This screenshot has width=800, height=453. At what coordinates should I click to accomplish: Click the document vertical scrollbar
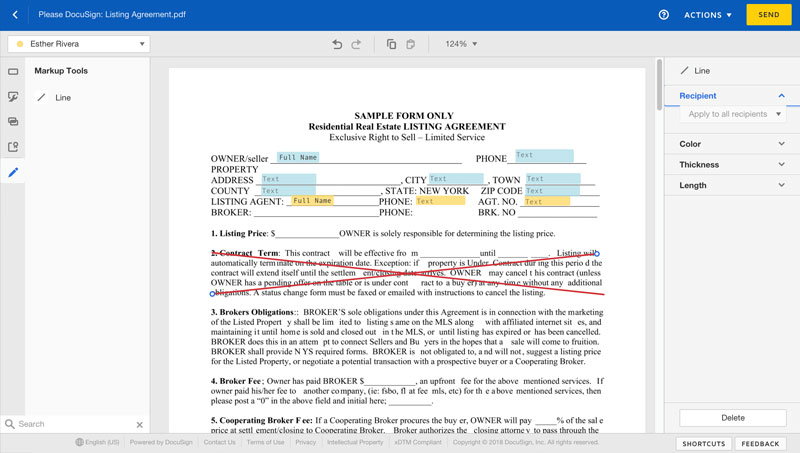coord(659,85)
